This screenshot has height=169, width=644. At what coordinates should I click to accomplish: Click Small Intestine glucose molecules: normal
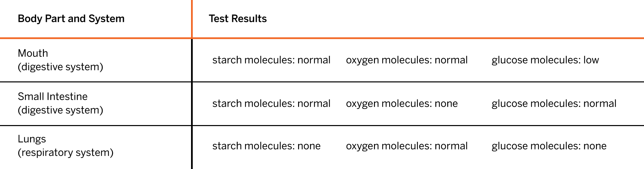(x=554, y=103)
